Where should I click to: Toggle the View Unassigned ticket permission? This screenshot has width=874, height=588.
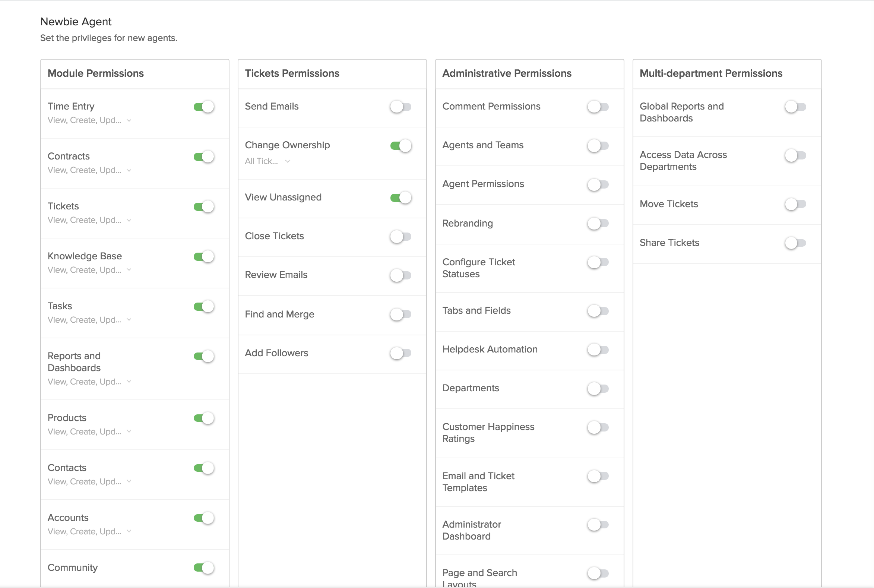(400, 197)
